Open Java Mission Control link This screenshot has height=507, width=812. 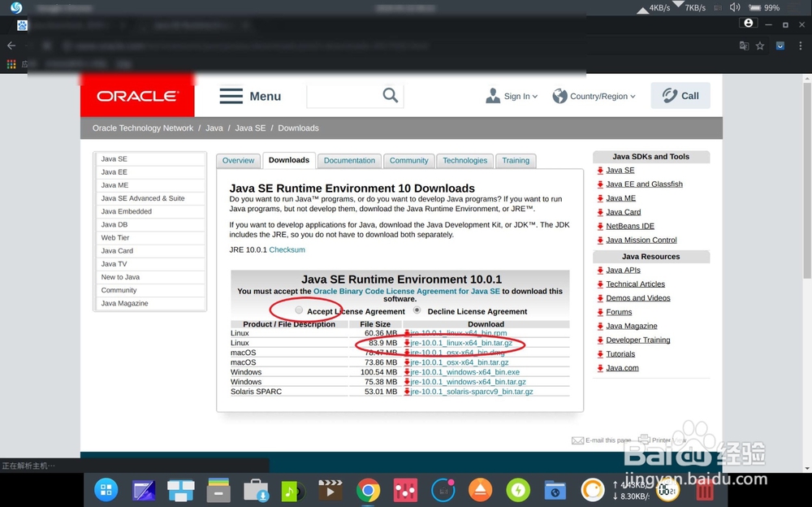[x=641, y=240]
